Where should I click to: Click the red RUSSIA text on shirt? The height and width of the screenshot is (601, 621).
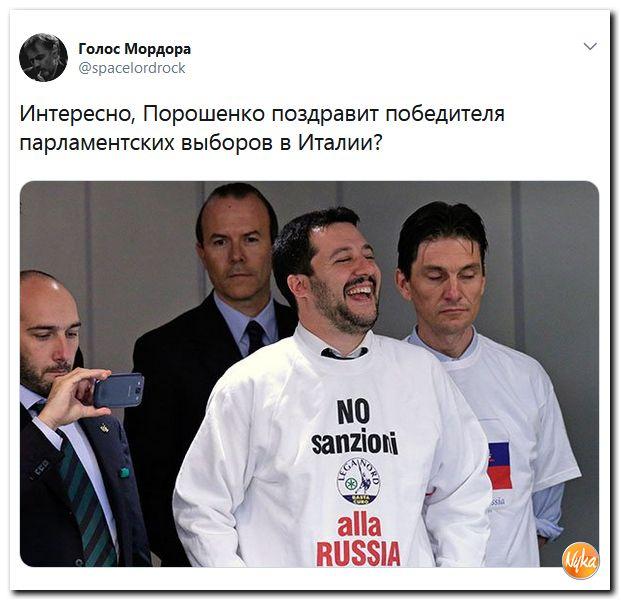click(358, 553)
